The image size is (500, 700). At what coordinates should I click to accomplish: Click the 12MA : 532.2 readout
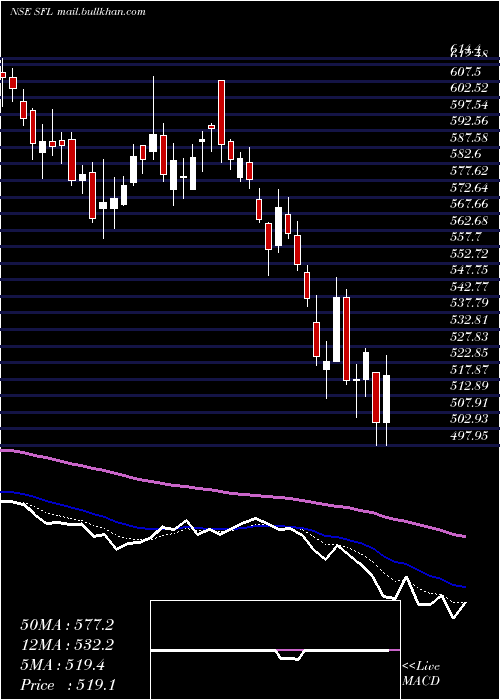[x=67, y=645]
